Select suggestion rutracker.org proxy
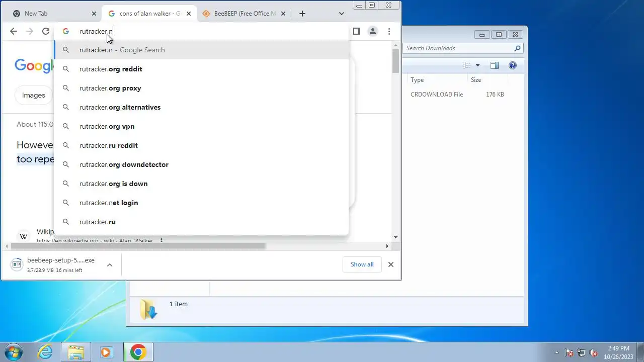Image resolution: width=644 pixels, height=362 pixels. point(201,88)
